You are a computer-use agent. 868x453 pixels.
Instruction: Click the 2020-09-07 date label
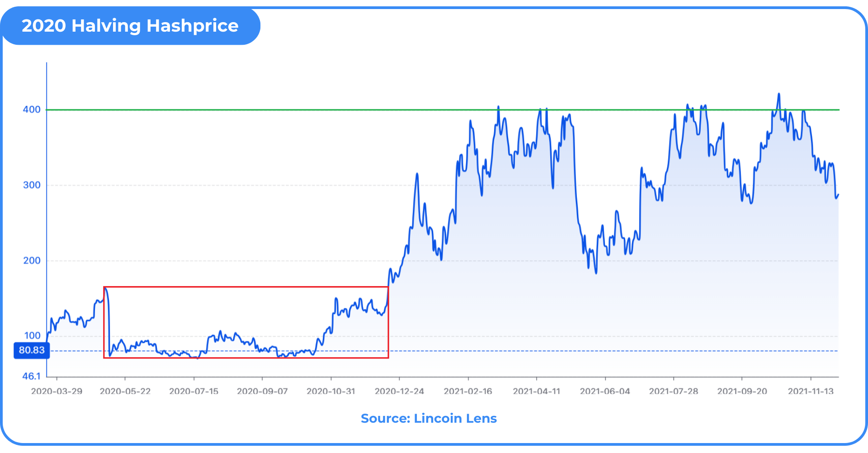[x=262, y=391]
